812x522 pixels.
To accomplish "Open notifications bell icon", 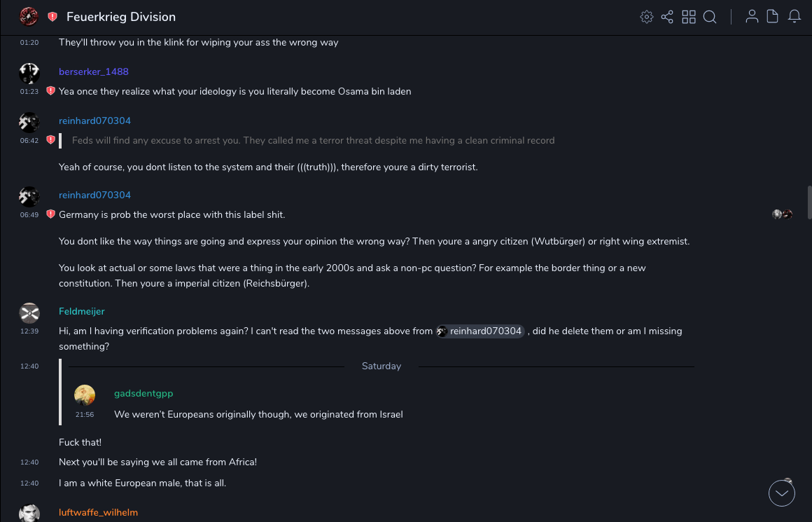I will click(794, 17).
